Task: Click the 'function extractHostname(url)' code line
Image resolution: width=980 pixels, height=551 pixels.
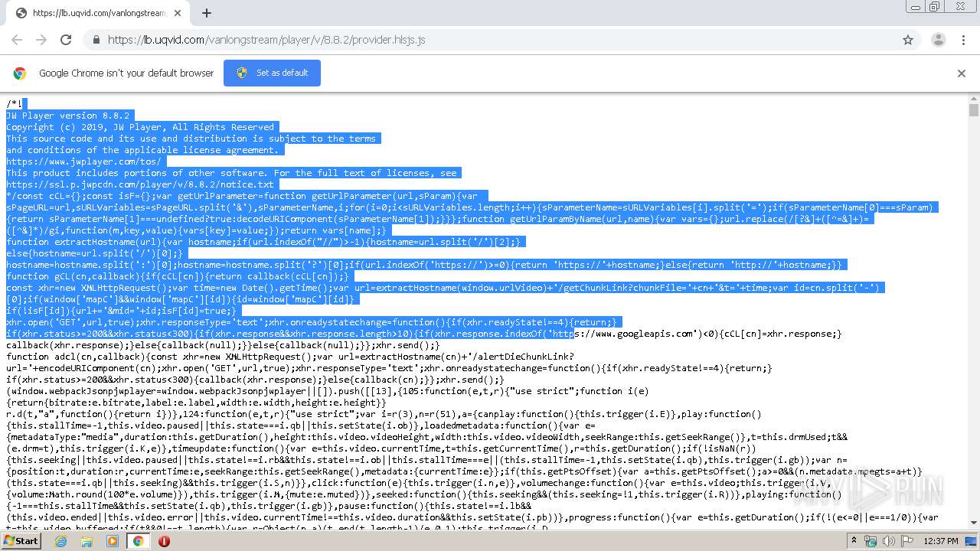Action: coord(264,242)
